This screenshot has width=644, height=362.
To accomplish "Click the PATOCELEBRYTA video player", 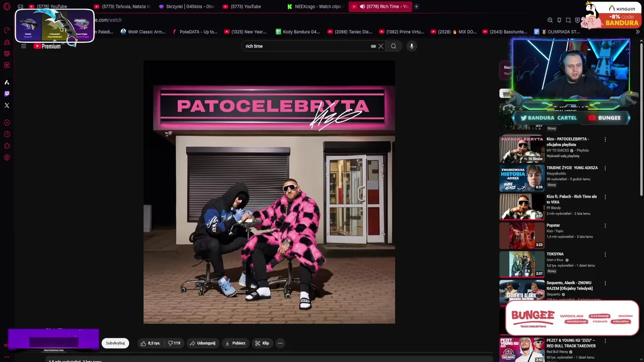I will [x=269, y=192].
